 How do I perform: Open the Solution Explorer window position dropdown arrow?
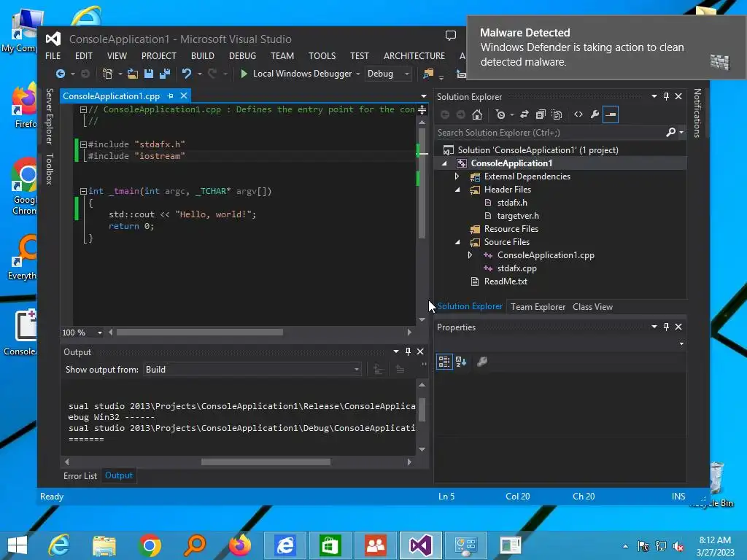click(654, 96)
